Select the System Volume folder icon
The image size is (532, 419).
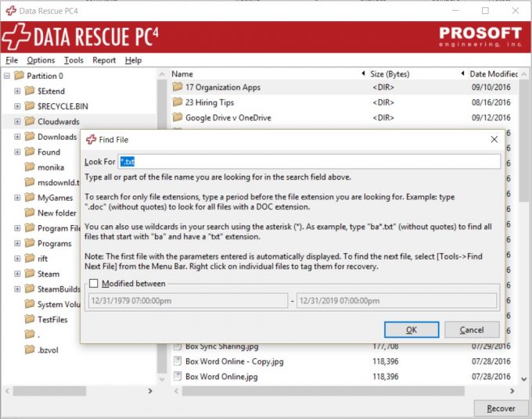tap(30, 304)
